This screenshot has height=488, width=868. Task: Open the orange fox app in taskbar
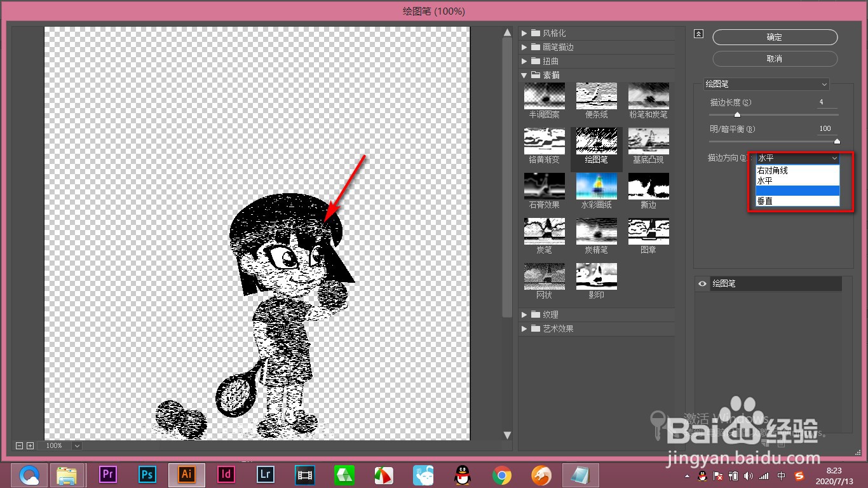point(541,475)
